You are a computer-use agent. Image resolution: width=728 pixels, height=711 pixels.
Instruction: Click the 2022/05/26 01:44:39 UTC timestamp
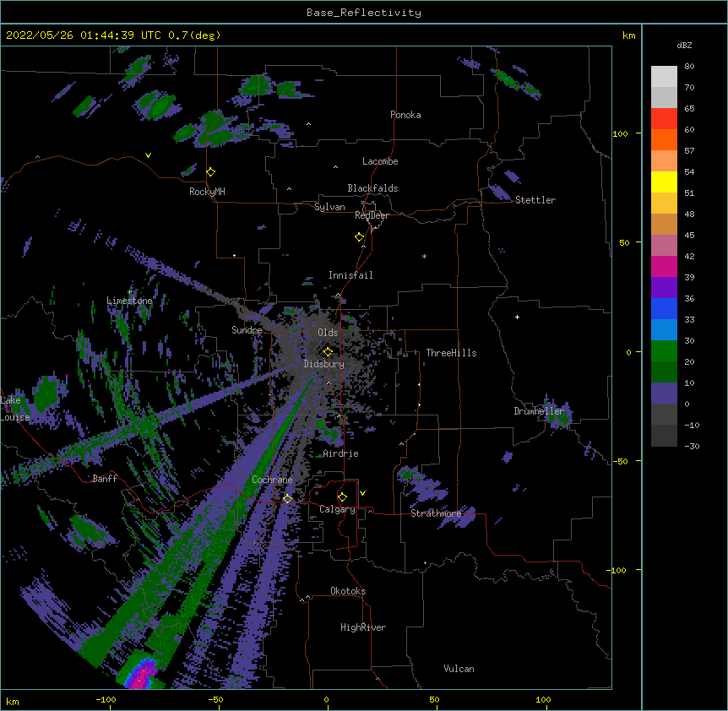[84, 35]
